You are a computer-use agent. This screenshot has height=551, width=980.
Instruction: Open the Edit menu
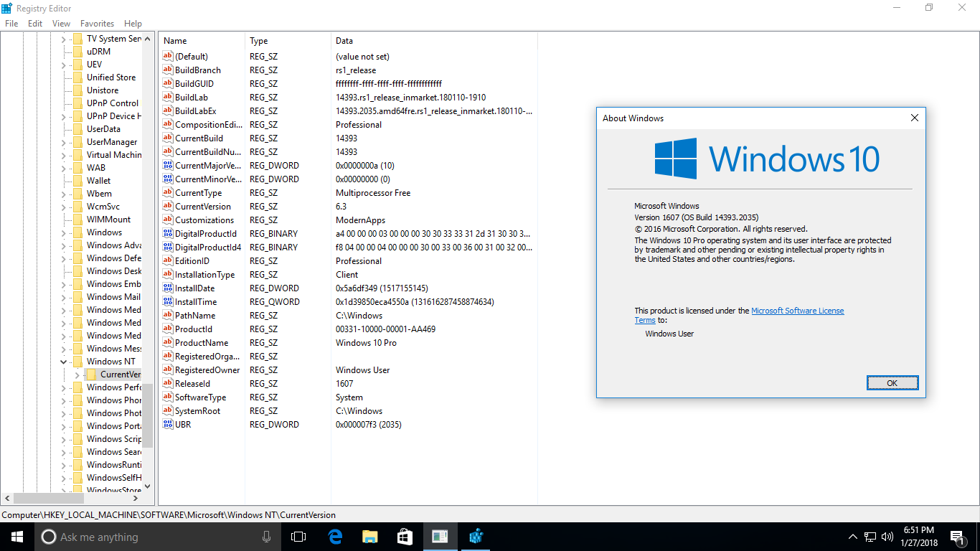point(35,24)
